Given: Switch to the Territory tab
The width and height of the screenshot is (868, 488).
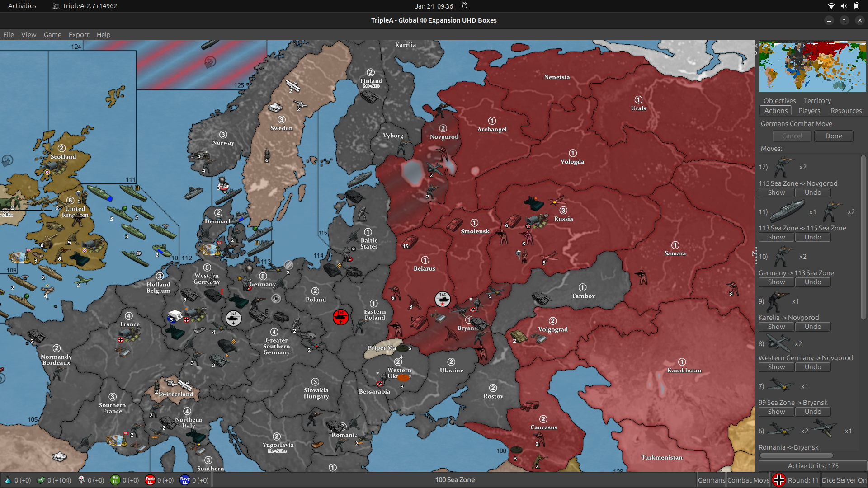Looking at the screenshot, I should point(816,100).
